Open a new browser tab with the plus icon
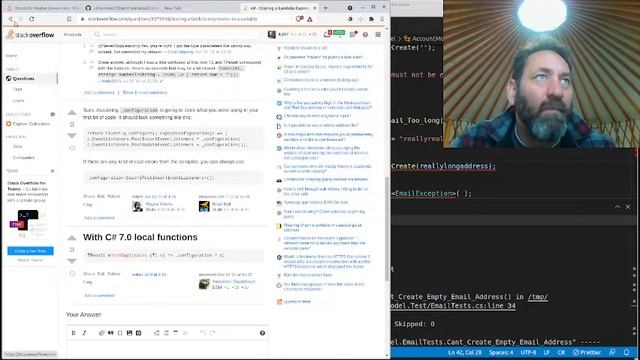This screenshot has width=640, height=360. 325,8
